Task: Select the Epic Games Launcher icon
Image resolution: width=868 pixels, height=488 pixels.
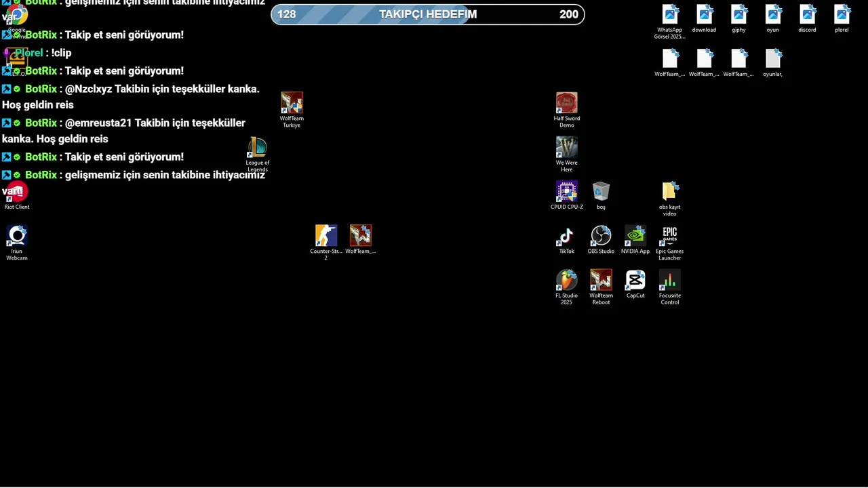Action: tap(670, 243)
